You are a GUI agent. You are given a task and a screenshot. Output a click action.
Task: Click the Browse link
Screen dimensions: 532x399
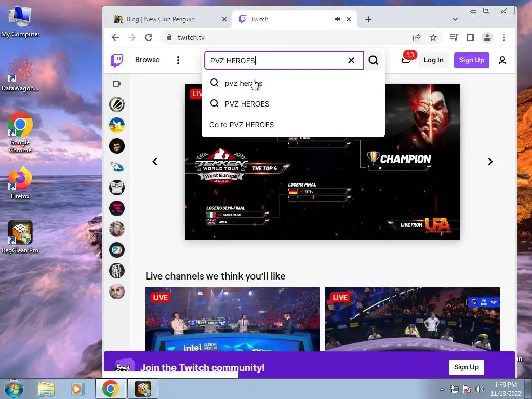[147, 60]
